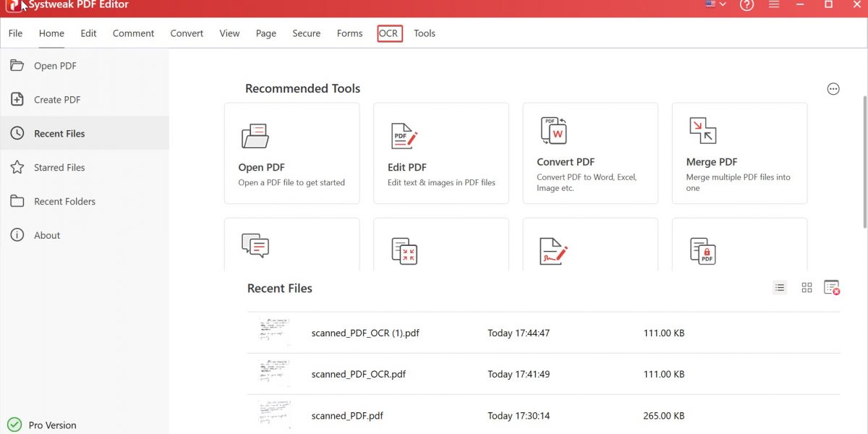Expand the language flag dropdown
The width and height of the screenshot is (868, 434).
pos(715,4)
